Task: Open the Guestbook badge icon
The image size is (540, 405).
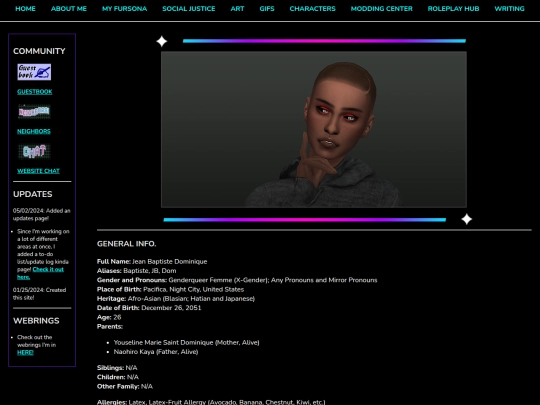Action: point(34,72)
